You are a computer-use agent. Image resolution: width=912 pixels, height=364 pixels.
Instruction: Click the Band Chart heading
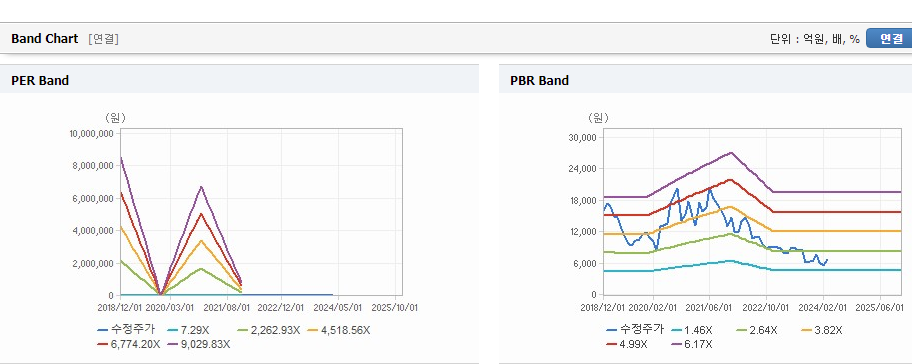click(x=44, y=38)
